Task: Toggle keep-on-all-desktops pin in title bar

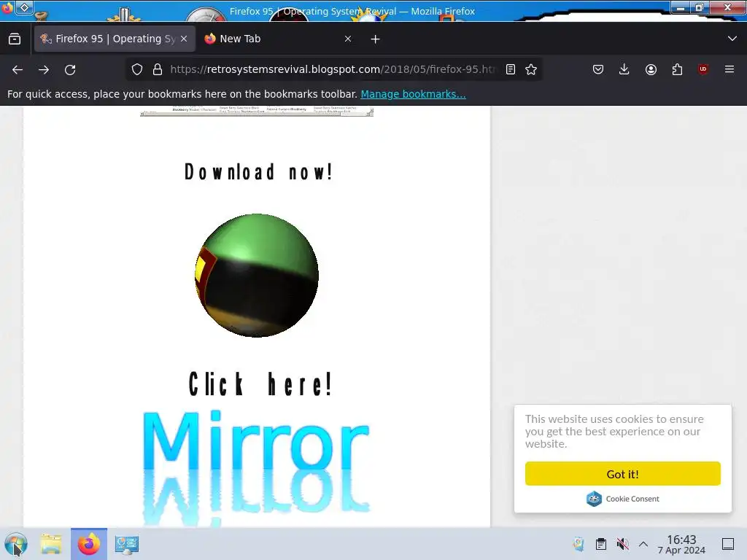Action: [25, 7]
